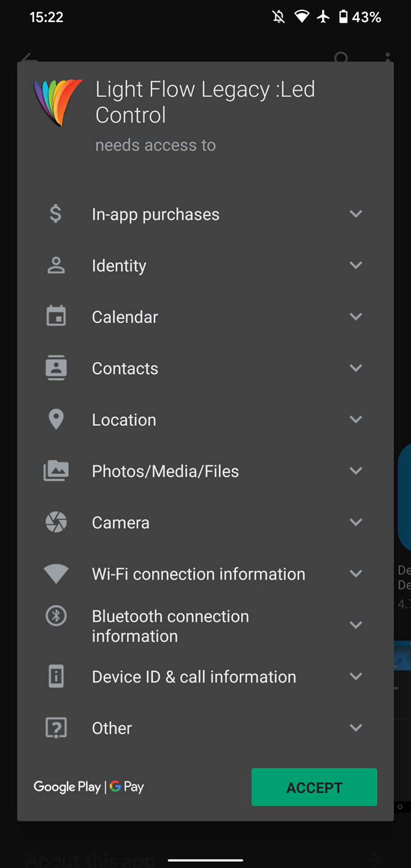Click the Calendar permission icon
The width and height of the screenshot is (411, 868).
(56, 317)
